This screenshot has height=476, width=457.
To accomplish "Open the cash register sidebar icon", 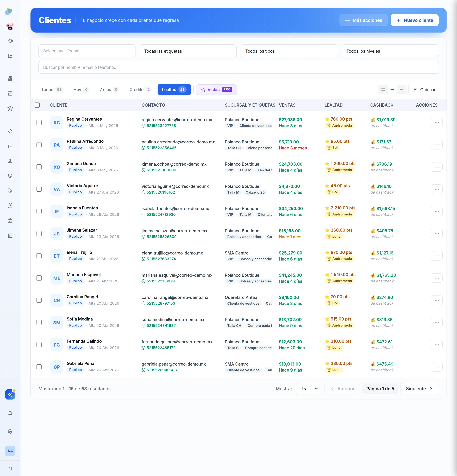I will pos(10,78).
